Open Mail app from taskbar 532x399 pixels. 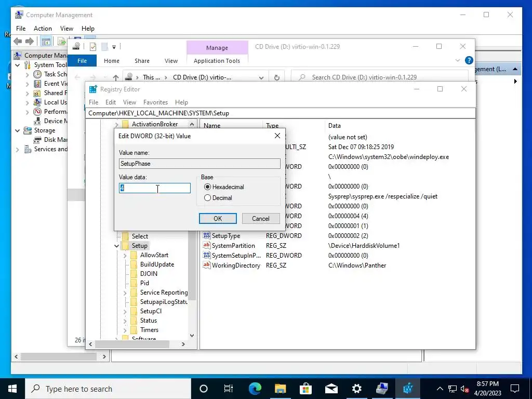coord(331,389)
